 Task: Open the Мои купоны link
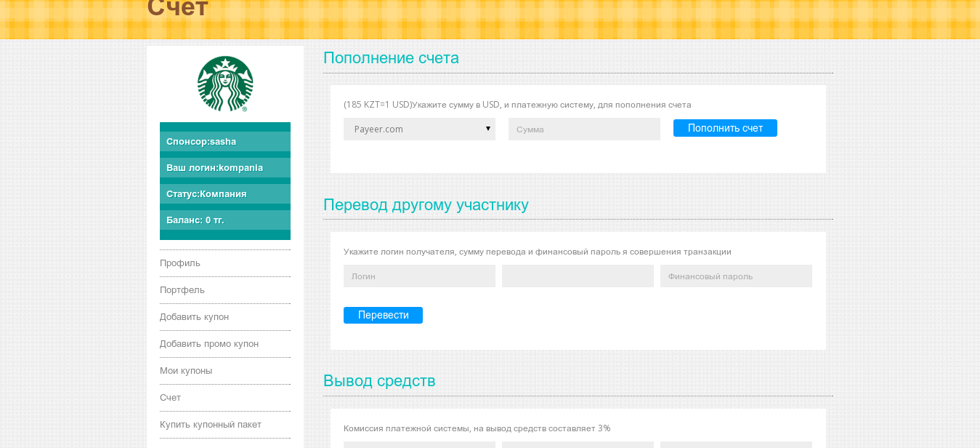pos(186,371)
